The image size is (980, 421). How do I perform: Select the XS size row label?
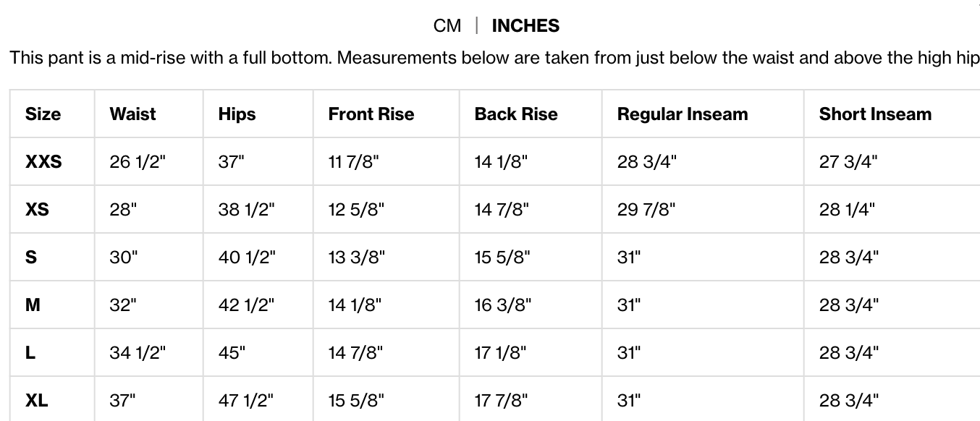point(37,210)
